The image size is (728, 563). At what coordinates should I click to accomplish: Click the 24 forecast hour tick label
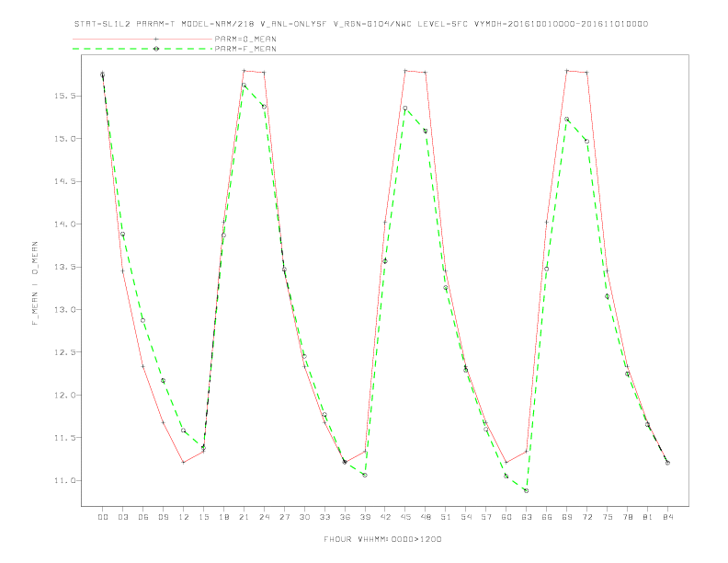[x=264, y=517]
